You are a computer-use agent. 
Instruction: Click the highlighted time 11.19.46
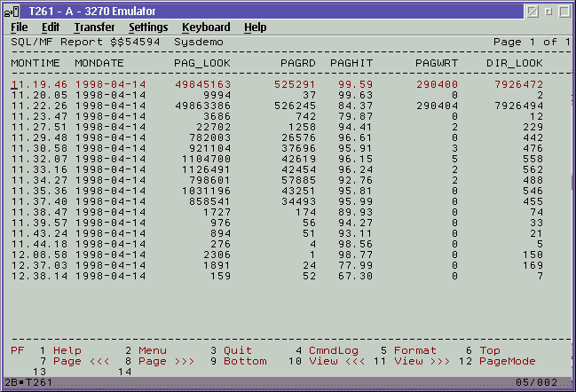coord(39,84)
